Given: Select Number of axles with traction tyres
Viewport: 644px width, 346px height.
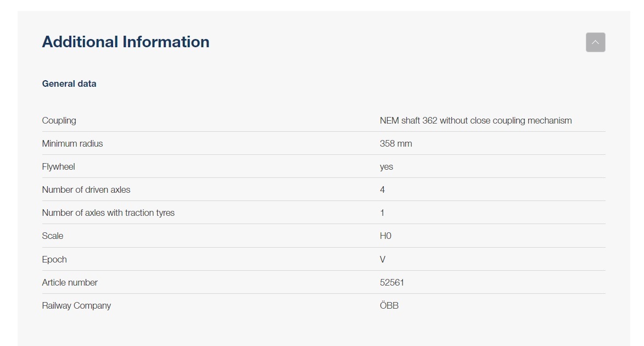Looking at the screenshot, I should [108, 213].
